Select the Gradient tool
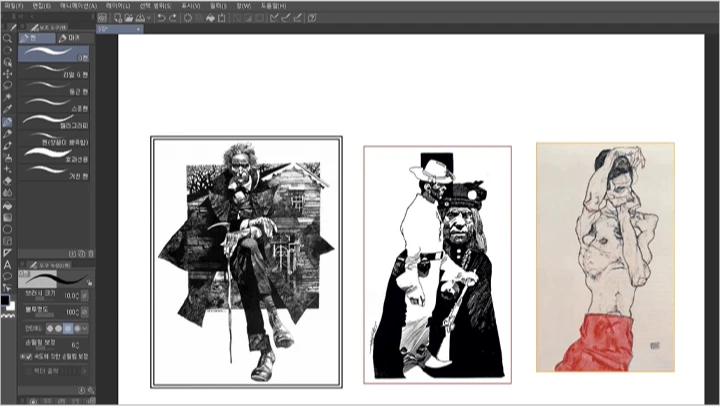 (7, 218)
